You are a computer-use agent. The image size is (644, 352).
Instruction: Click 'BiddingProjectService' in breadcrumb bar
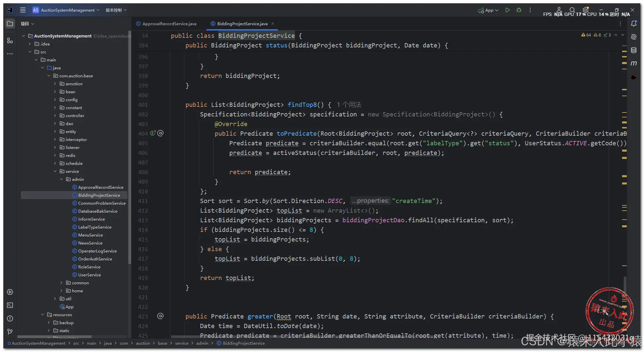[241, 343]
